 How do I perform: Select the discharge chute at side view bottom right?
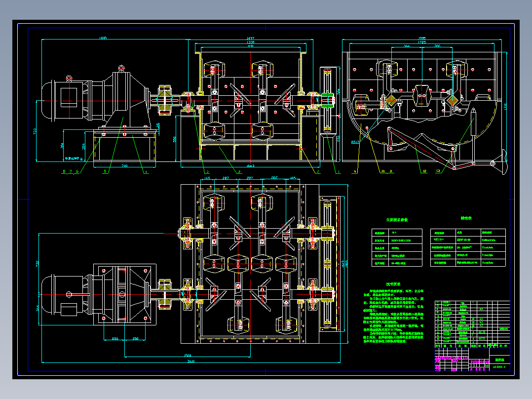(x=499, y=162)
